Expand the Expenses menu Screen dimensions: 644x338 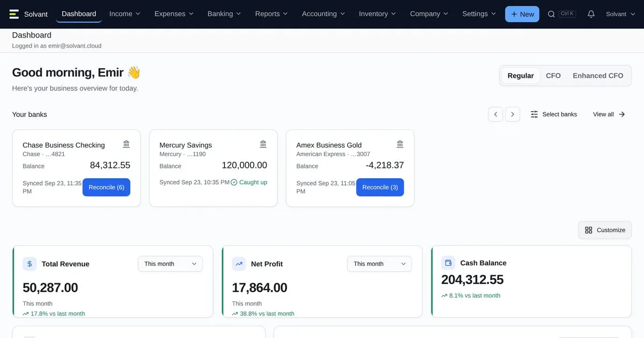click(x=175, y=14)
